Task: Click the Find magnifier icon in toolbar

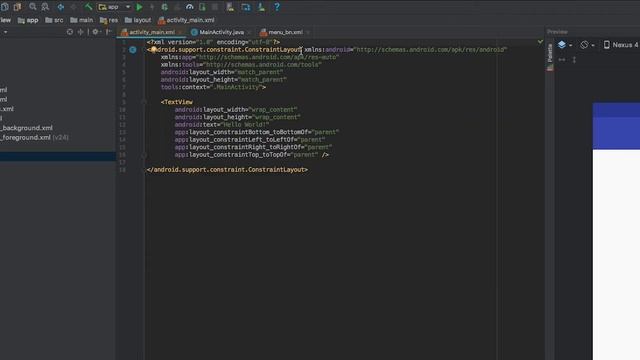Action: click(x=33, y=7)
